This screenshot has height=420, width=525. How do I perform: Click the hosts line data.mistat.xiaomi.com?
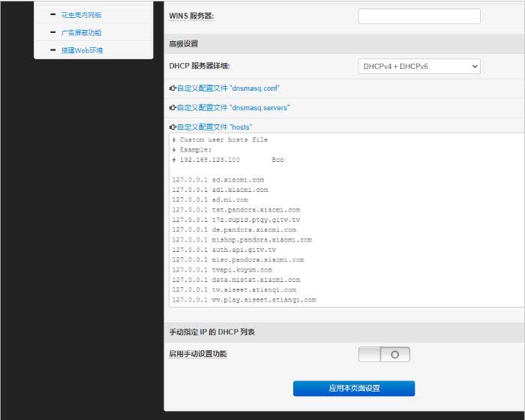236,280
